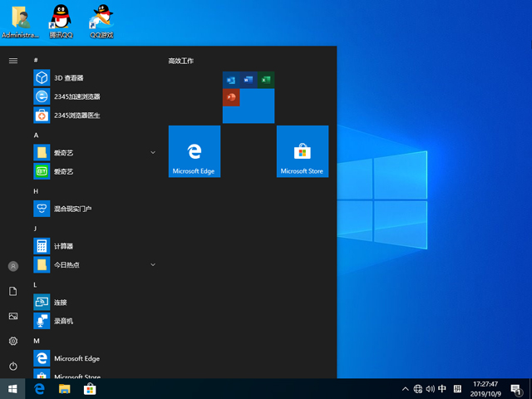Open the PowerPoint tile in Office folder

click(x=231, y=98)
